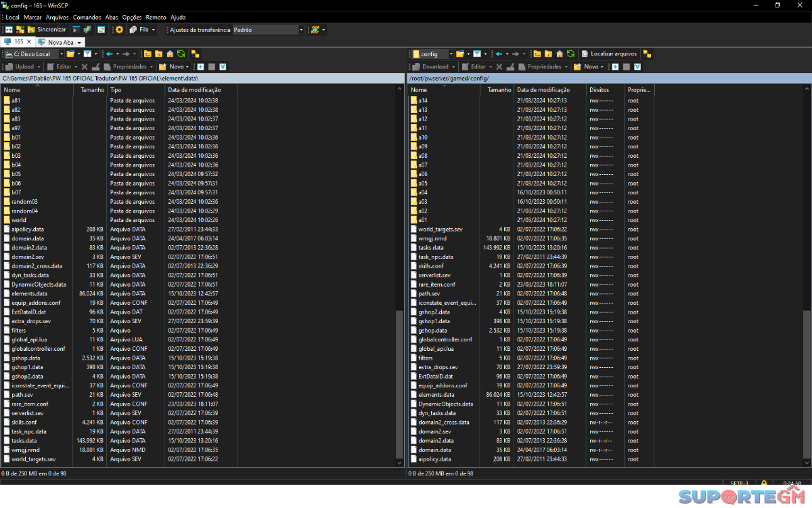Open the Nova Aba tab
The height and width of the screenshot is (508, 812).
(60, 43)
